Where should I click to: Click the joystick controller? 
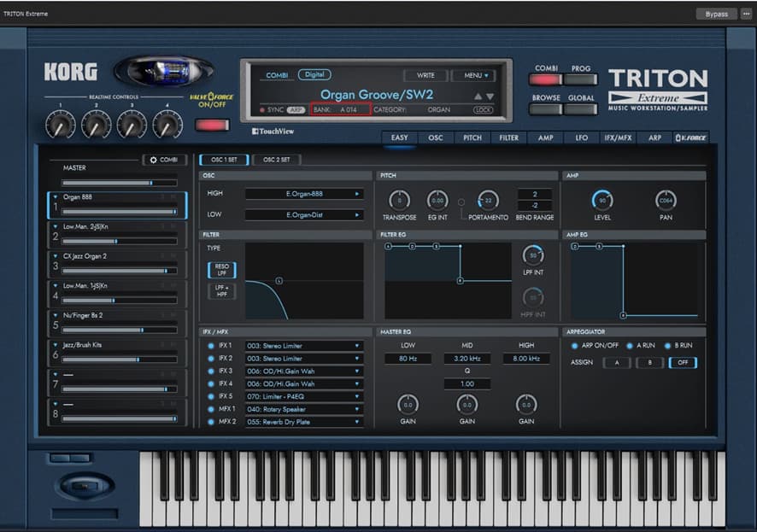click(x=85, y=486)
